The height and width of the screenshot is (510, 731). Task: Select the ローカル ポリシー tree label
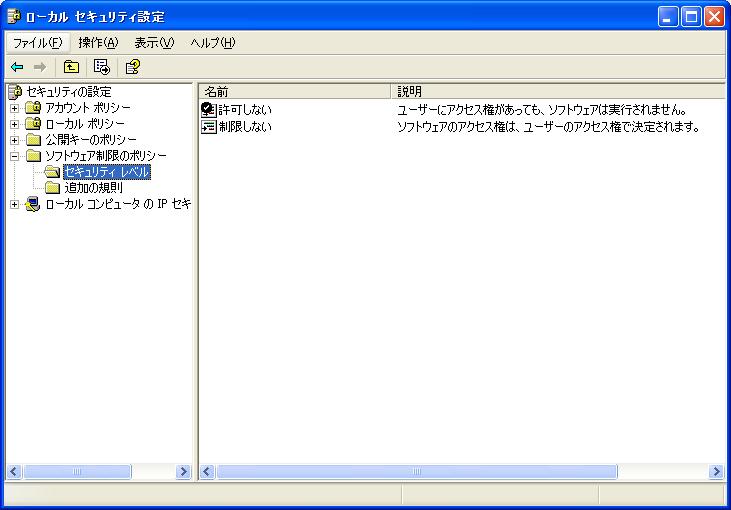pos(85,124)
